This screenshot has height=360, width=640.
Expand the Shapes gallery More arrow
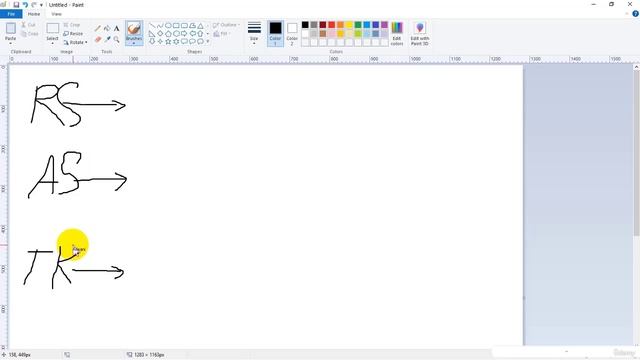[208, 41]
